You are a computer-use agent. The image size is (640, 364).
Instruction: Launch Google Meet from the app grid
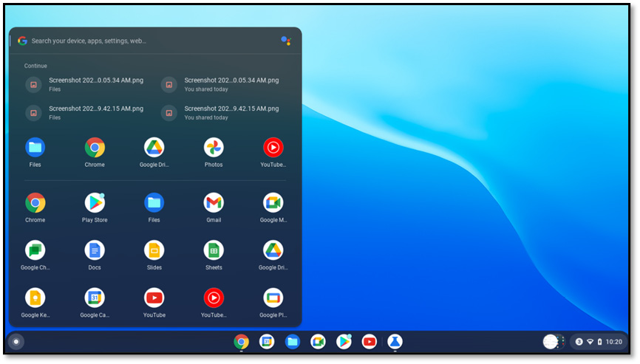(x=273, y=208)
